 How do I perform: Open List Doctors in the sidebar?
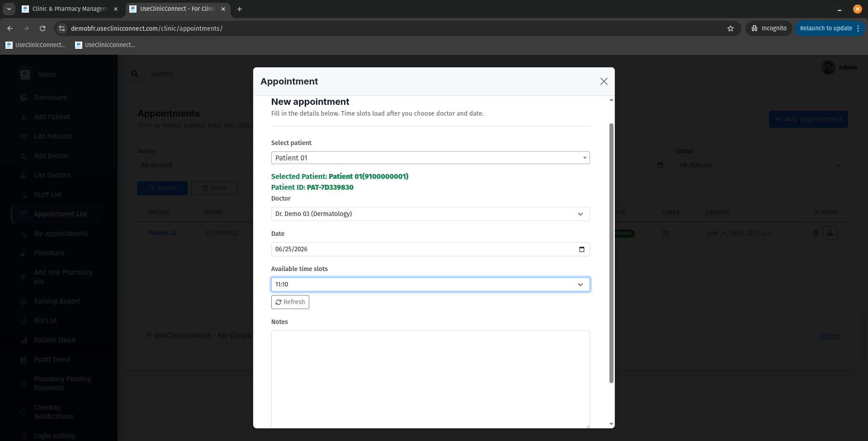(52, 175)
